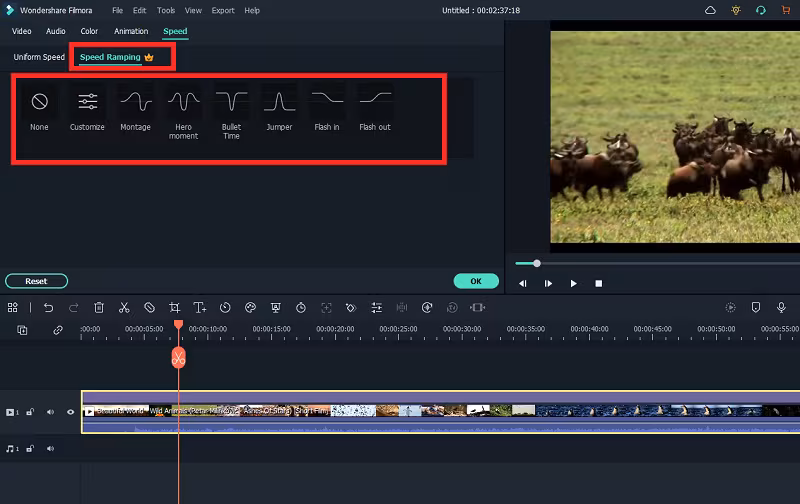Undo the last edit

point(48,308)
